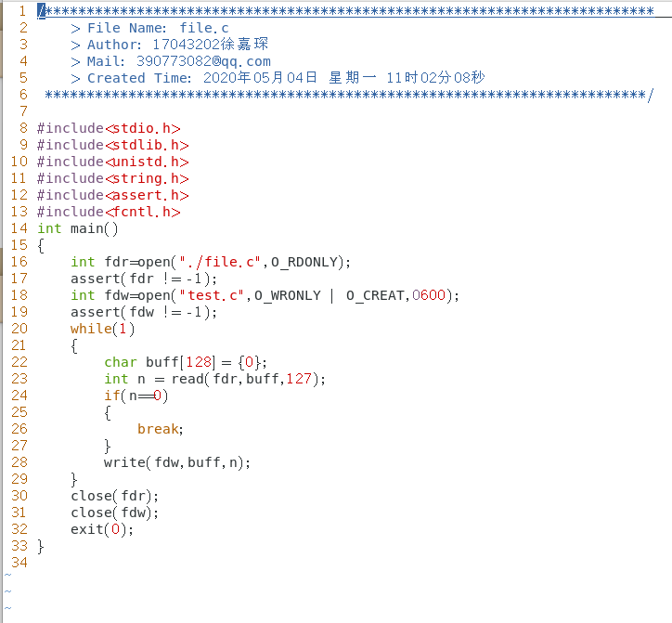Click the #include<fcntl.h> line

109,212
